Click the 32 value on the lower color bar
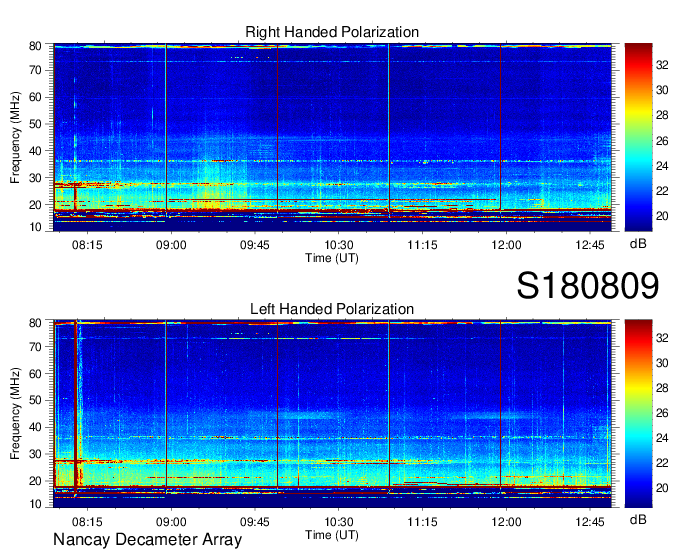 point(662,338)
